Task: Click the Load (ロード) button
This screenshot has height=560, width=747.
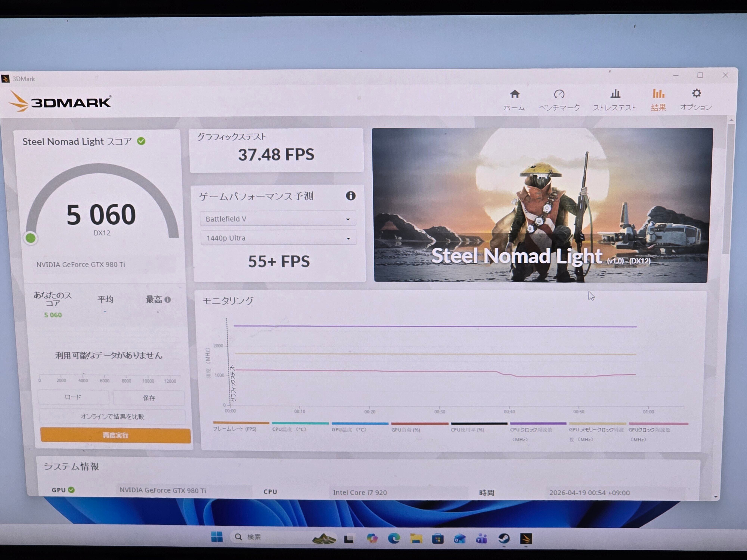Action: tap(73, 397)
